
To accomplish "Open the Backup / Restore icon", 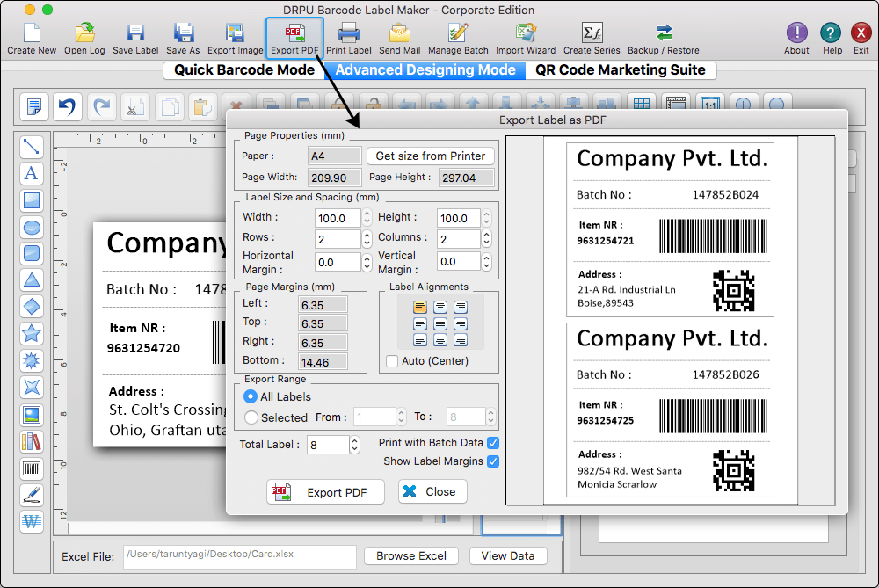I will (x=663, y=38).
